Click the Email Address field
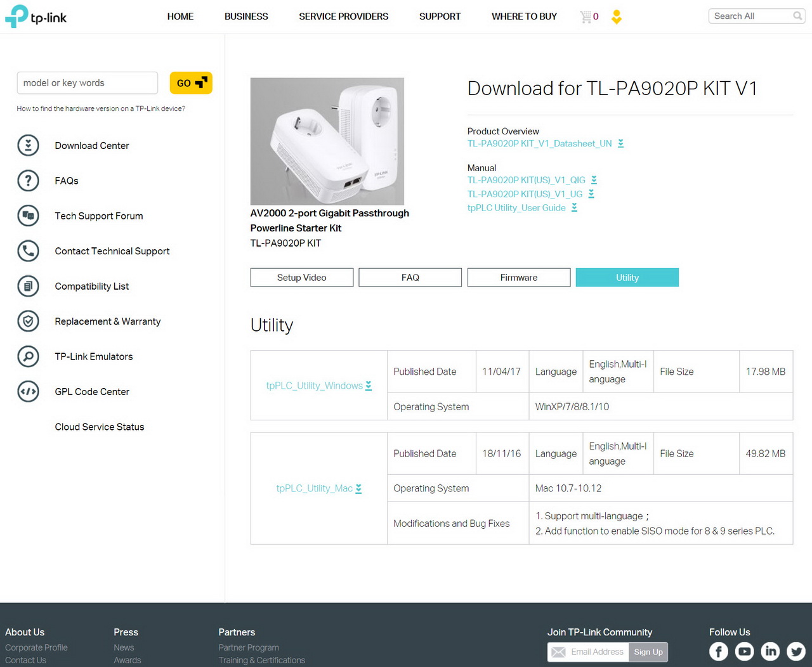The image size is (812, 667). pyautogui.click(x=597, y=652)
